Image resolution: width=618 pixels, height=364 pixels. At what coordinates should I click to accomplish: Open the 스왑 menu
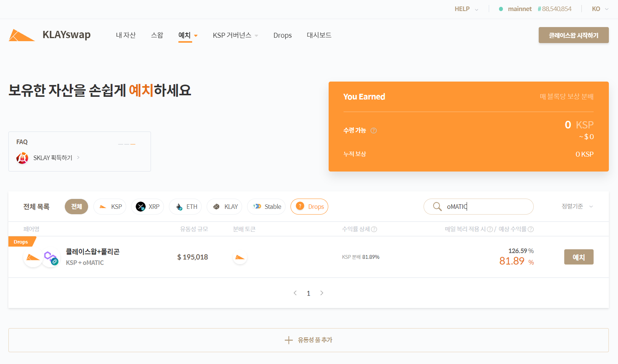157,35
